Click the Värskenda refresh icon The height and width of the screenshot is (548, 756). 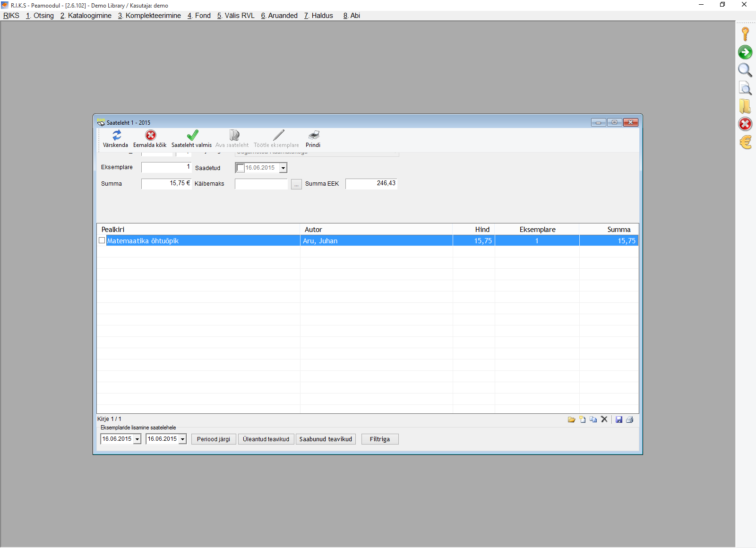pos(116,136)
